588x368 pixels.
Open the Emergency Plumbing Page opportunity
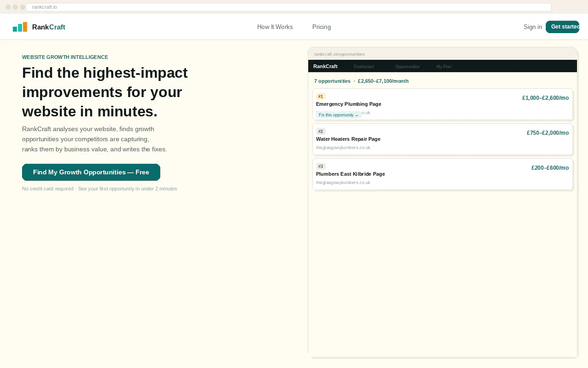pyautogui.click(x=349, y=104)
